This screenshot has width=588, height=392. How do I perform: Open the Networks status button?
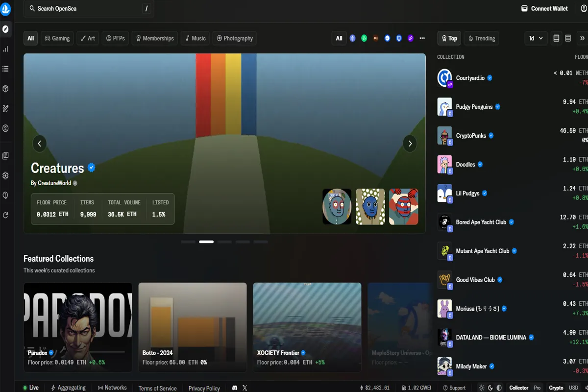(112, 388)
